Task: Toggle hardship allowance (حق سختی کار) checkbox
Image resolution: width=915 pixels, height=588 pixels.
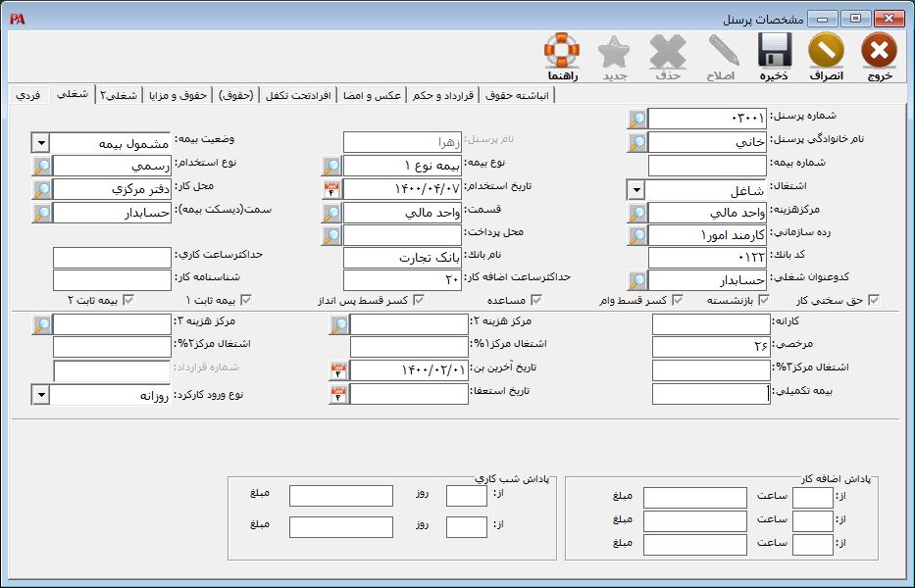Action: pos(873,300)
